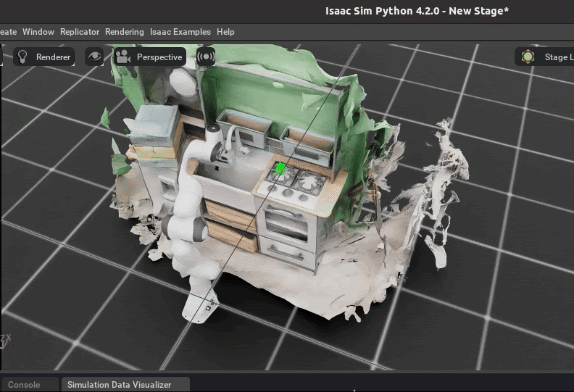
Task: Switch to the Simulation Data Visualizer tab
Action: [x=119, y=385]
